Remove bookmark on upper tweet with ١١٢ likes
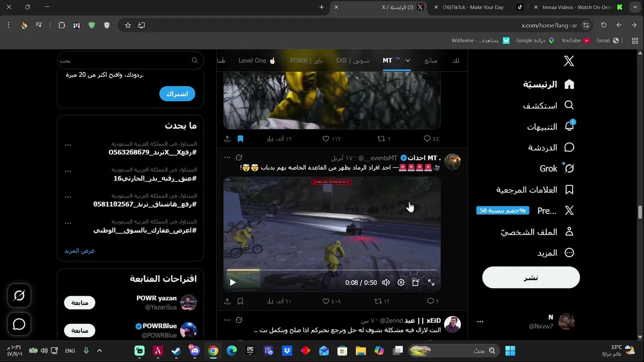 240,139
